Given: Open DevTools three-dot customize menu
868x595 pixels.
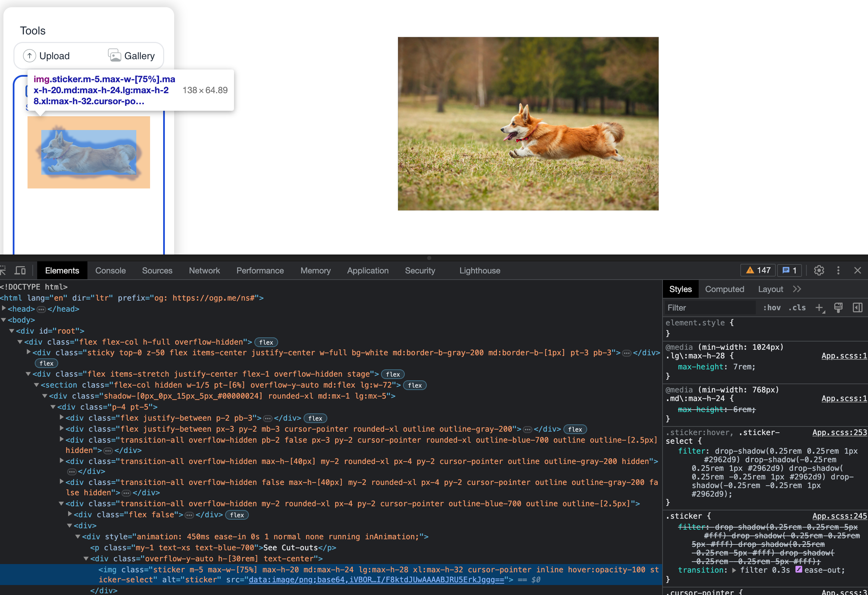Looking at the screenshot, I should [x=838, y=270].
